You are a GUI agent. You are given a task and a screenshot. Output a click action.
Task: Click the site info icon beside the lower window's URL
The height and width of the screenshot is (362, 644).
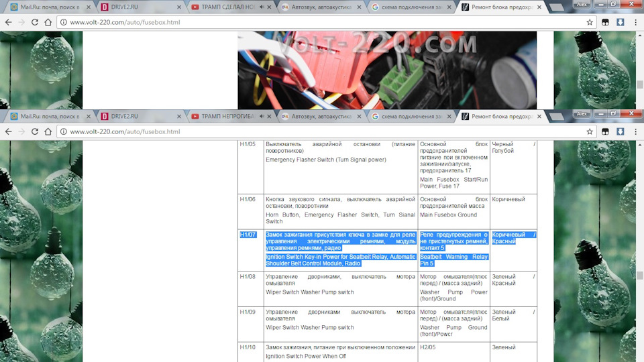coord(63,132)
